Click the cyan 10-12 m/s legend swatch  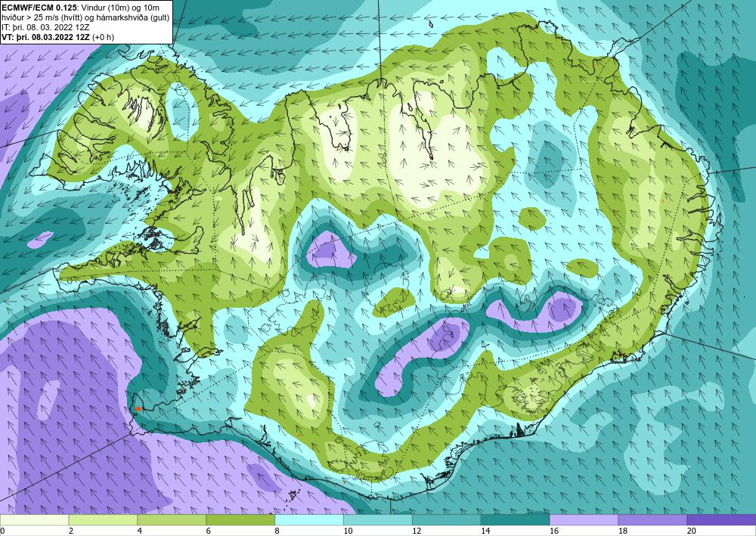(377, 519)
